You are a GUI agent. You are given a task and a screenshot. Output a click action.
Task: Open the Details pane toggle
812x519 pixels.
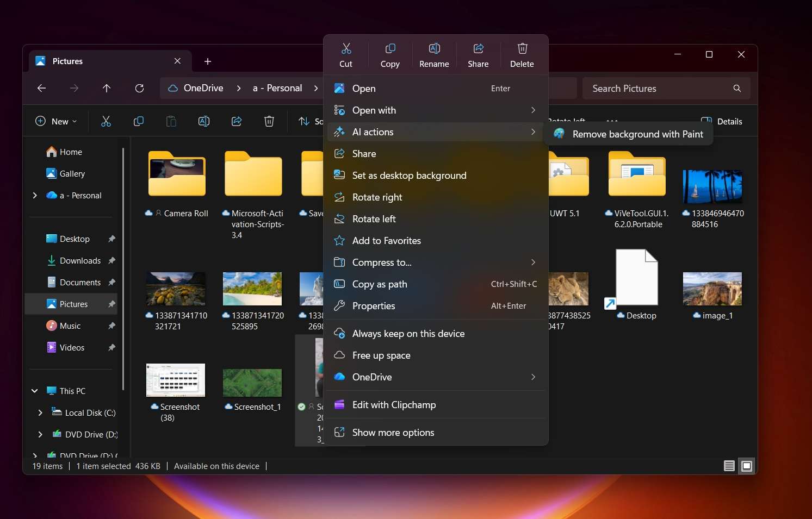[x=724, y=121]
